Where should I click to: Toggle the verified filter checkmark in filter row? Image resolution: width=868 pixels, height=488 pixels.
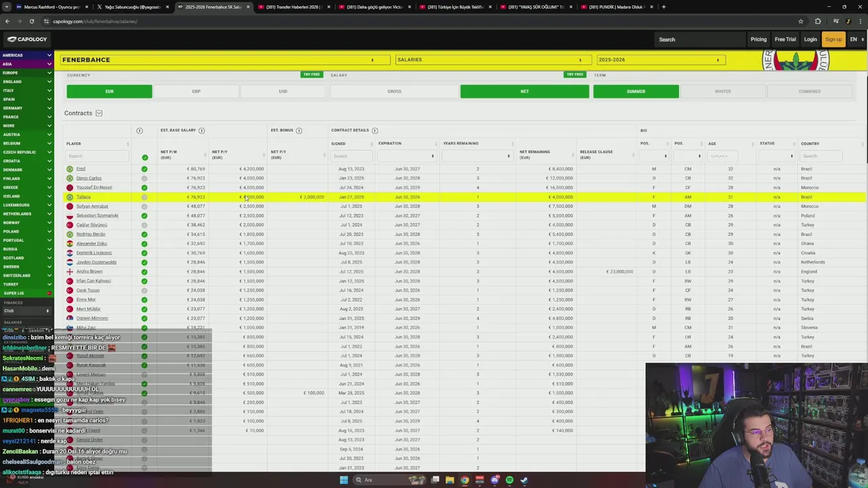click(x=144, y=157)
